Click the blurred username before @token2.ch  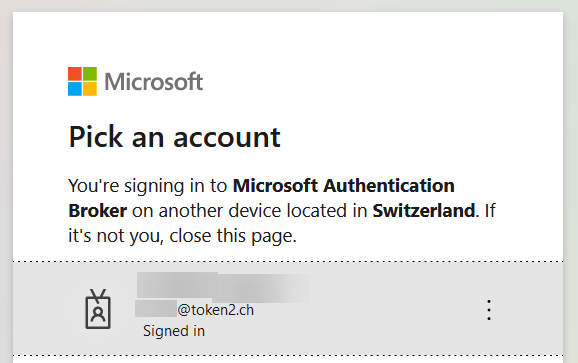point(156,309)
